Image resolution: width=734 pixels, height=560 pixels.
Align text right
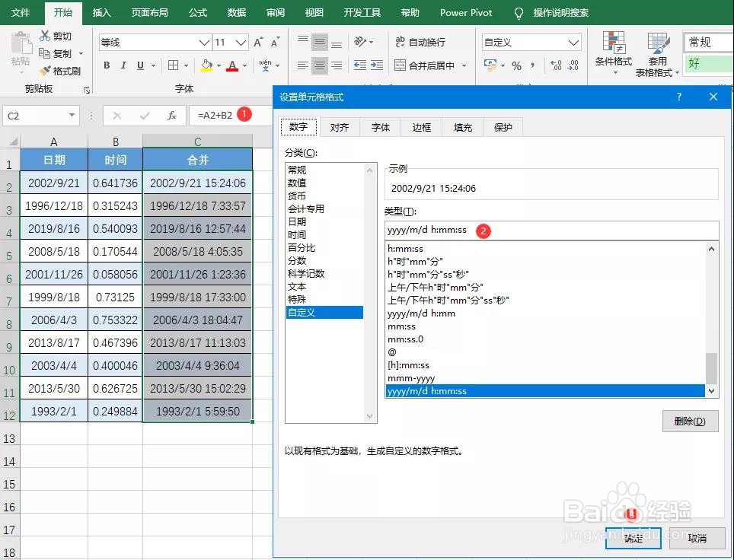(x=337, y=65)
